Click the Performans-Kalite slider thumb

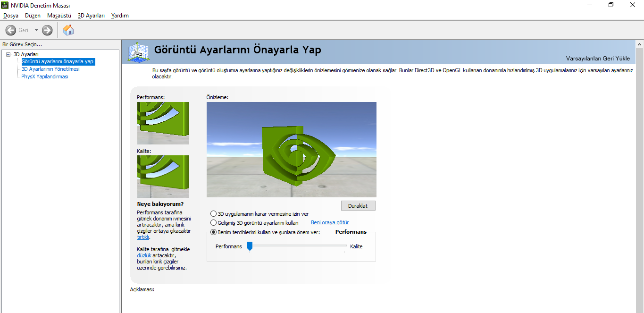click(250, 246)
